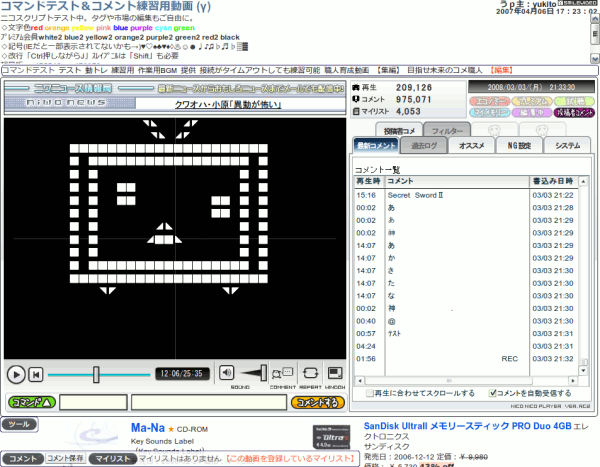Open the フィルター tab

click(x=447, y=131)
